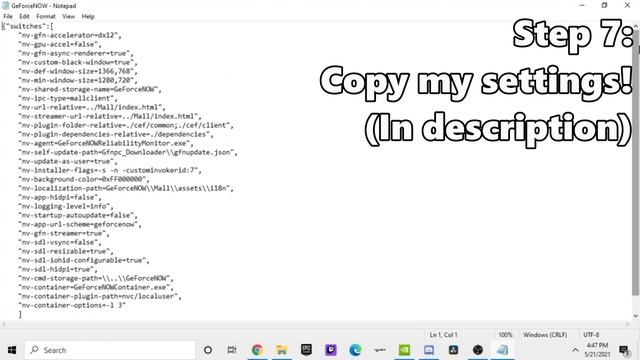Open the taskbar clock showing 4:47 PM
The height and width of the screenshot is (360, 640).
[x=598, y=350]
